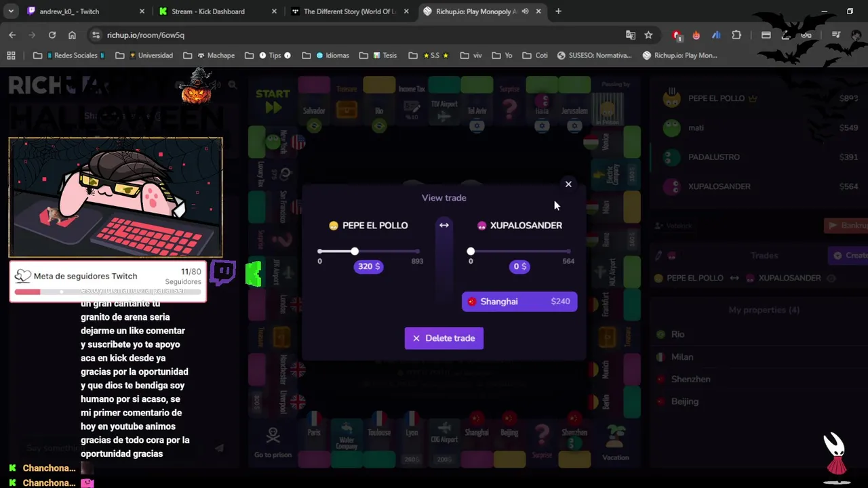
Task: Select the Shanghai property in trade
Action: tap(519, 302)
